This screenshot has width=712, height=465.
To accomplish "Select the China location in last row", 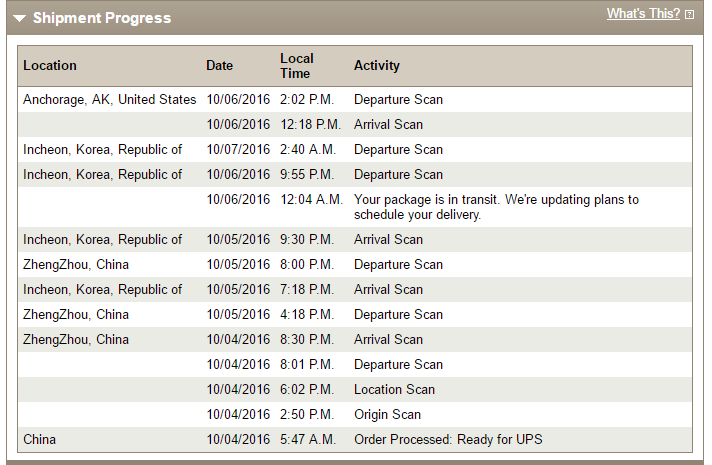I will (39, 439).
